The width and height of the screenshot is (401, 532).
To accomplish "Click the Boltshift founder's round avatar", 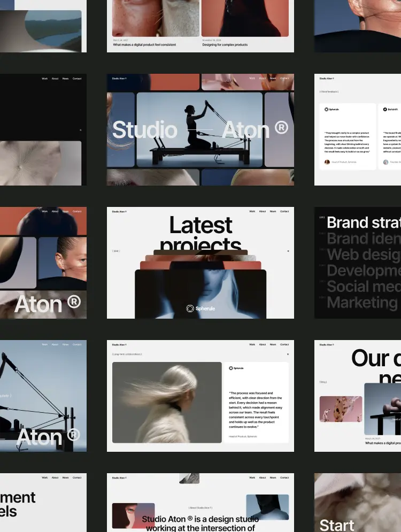I will (385, 162).
